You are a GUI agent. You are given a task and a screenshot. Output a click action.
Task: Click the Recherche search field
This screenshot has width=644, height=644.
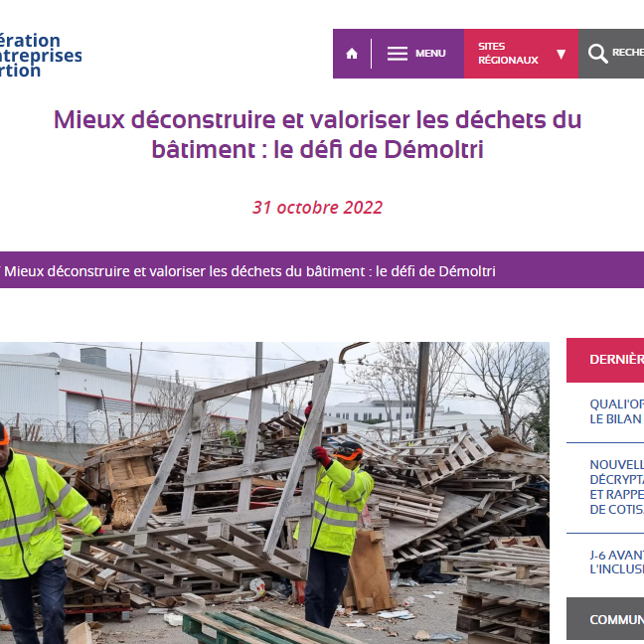[611, 54]
